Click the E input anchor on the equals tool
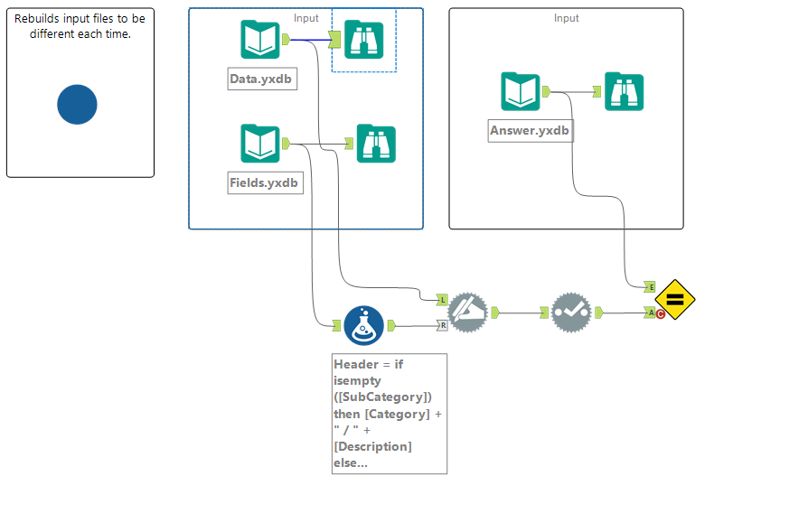The height and width of the screenshot is (532, 808). pyautogui.click(x=651, y=287)
